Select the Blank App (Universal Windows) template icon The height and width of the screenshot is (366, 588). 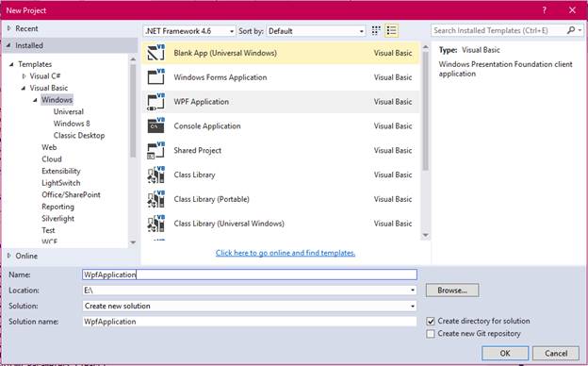pos(156,53)
